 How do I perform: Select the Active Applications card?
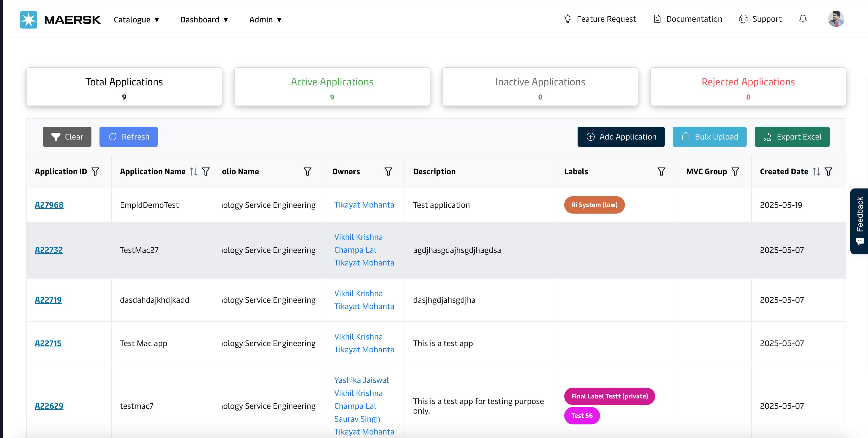coord(332,87)
